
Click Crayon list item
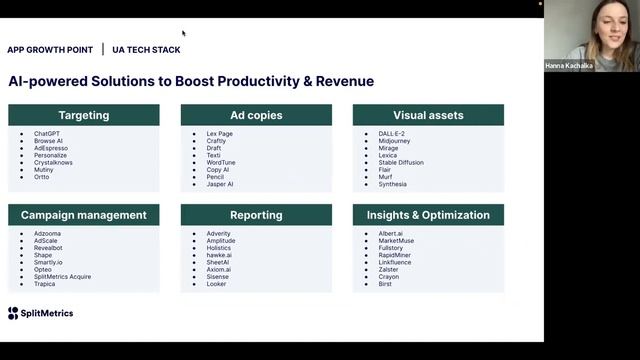coord(389,277)
